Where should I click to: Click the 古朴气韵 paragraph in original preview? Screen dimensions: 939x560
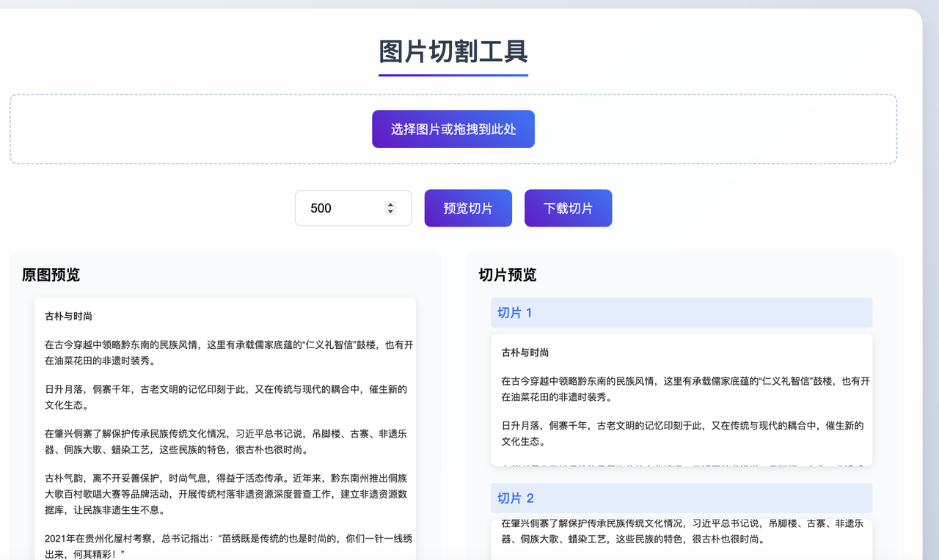[x=226, y=494]
